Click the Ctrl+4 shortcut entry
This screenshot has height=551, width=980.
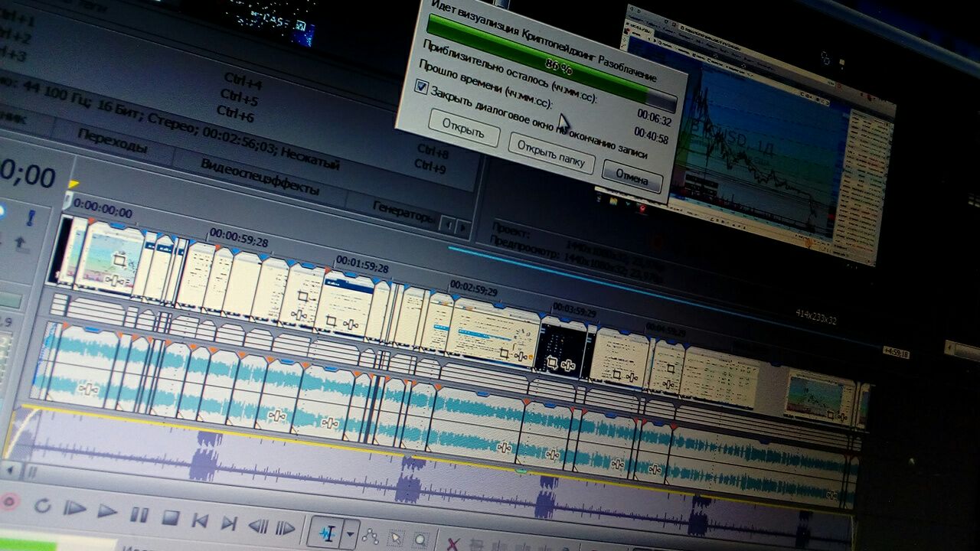point(243,80)
